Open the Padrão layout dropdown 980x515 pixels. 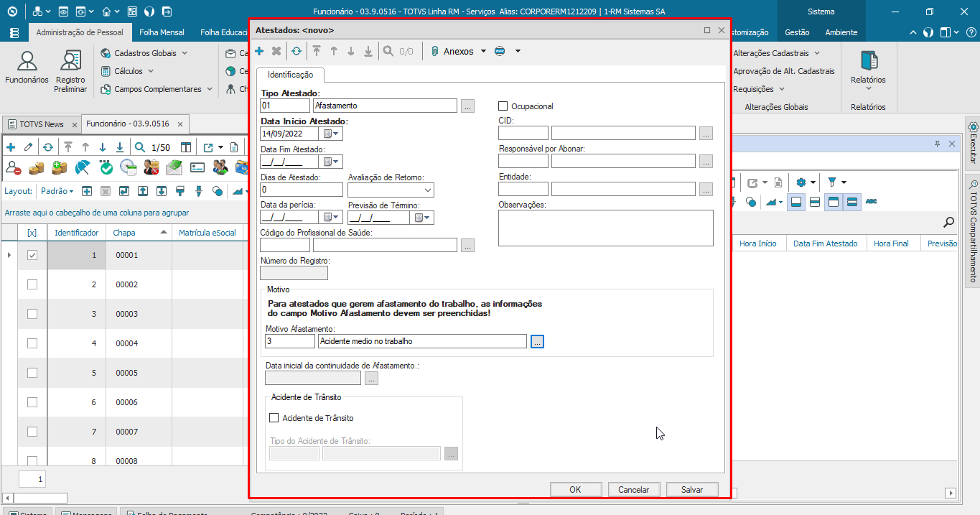pyautogui.click(x=57, y=191)
